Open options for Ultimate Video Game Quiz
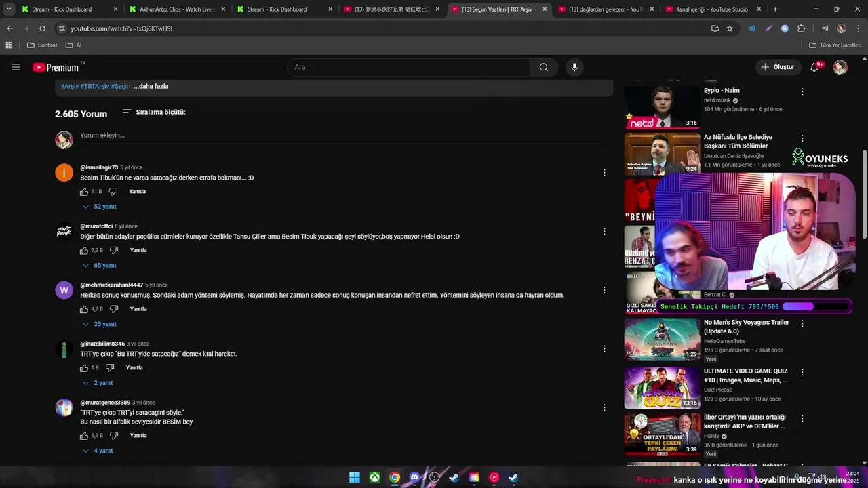 (x=802, y=372)
